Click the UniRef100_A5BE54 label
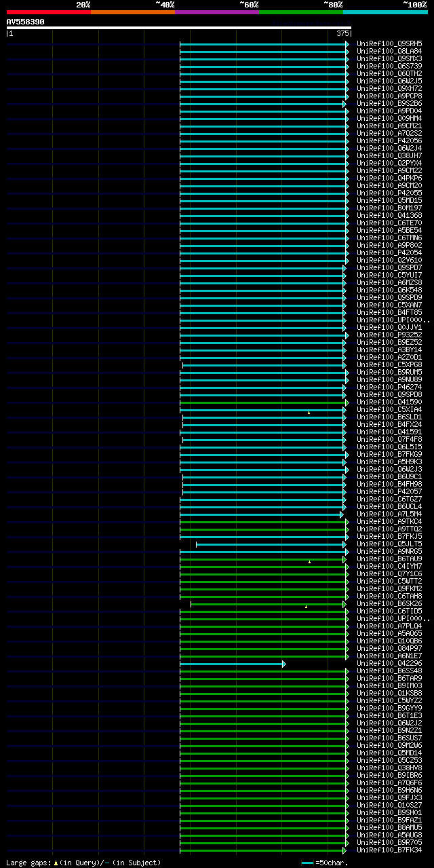This screenshot has height=868, width=434. click(389, 230)
